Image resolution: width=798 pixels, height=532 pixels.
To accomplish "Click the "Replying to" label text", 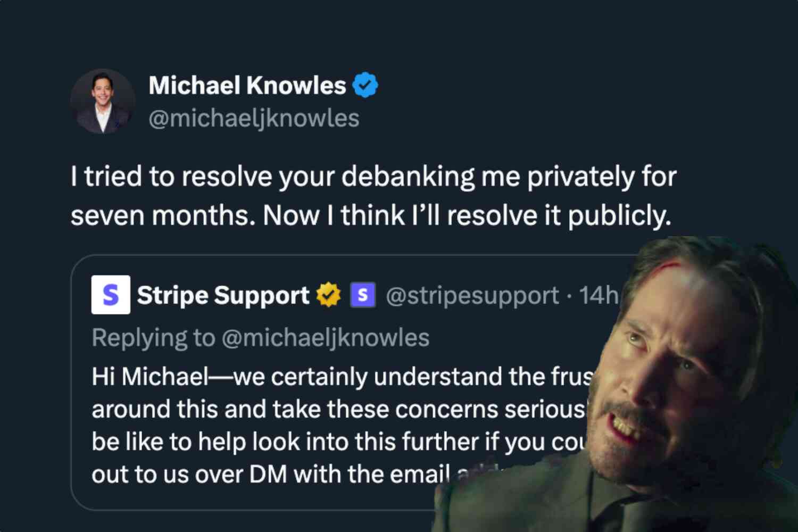I will (153, 338).
